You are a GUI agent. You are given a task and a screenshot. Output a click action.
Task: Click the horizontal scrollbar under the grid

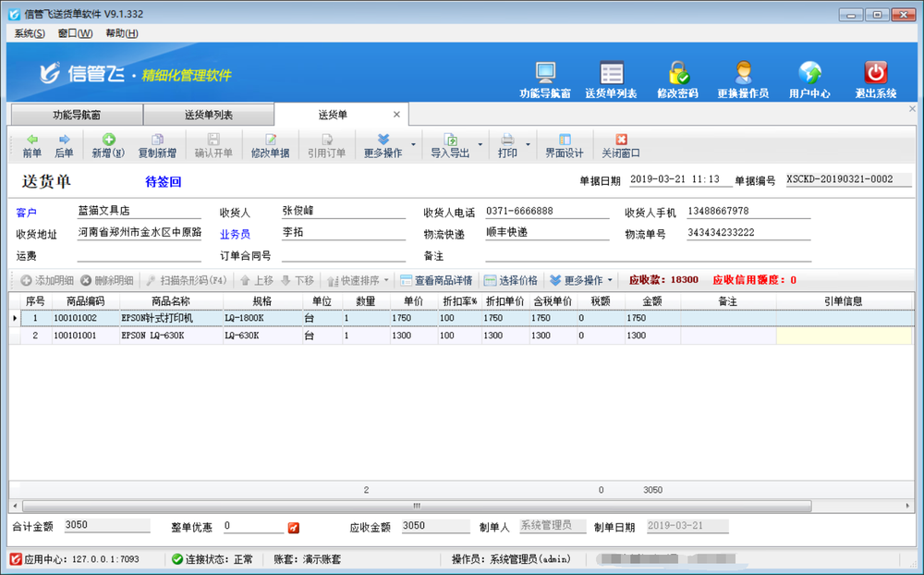click(x=416, y=507)
